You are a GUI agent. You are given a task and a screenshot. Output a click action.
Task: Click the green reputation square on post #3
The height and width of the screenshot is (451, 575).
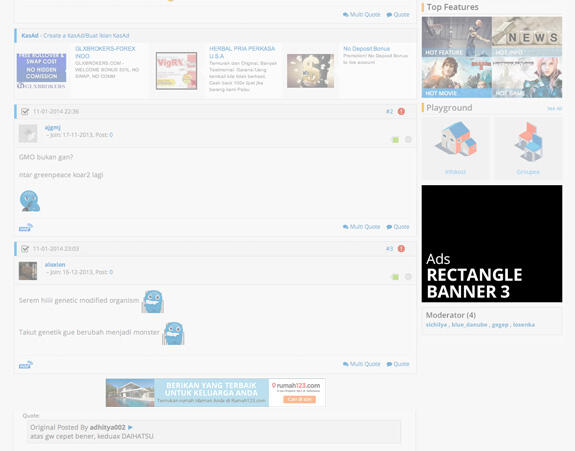point(395,277)
